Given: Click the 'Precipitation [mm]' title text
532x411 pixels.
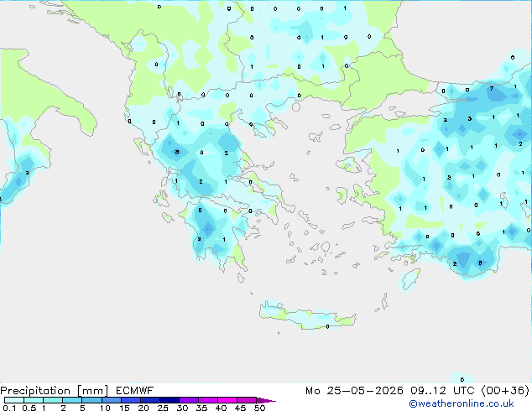Looking at the screenshot, I should click(x=55, y=391).
